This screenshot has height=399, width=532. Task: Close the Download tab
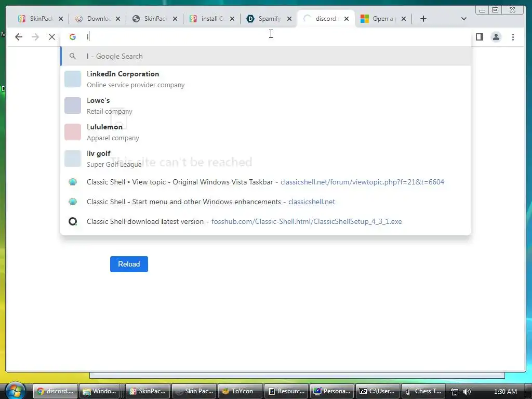point(118,19)
